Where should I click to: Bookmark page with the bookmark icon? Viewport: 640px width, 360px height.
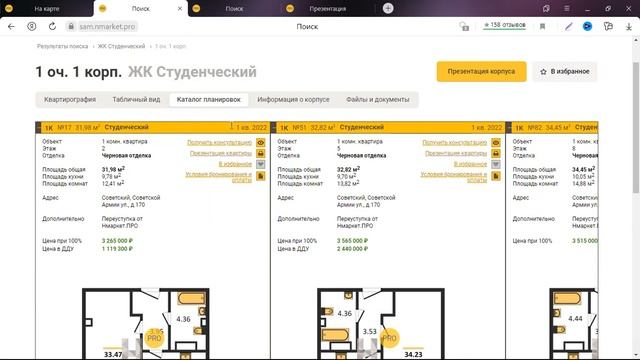coord(542,27)
